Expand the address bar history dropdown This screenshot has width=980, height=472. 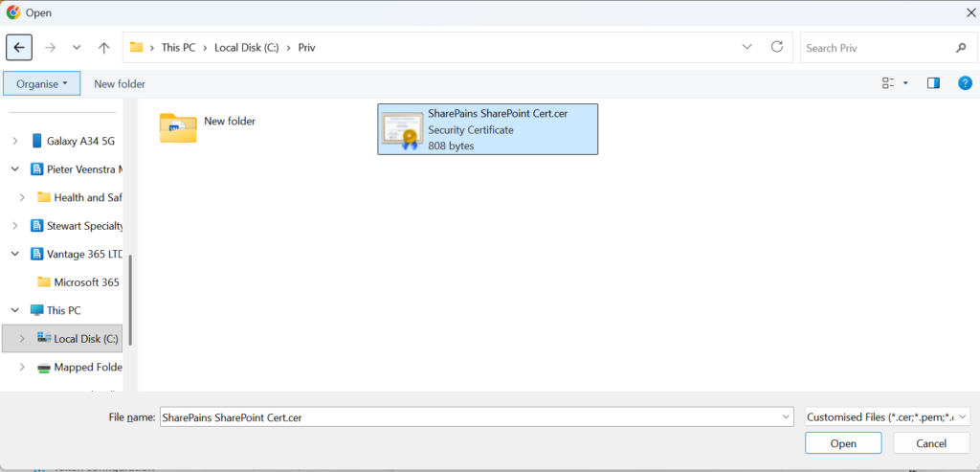tap(746, 47)
